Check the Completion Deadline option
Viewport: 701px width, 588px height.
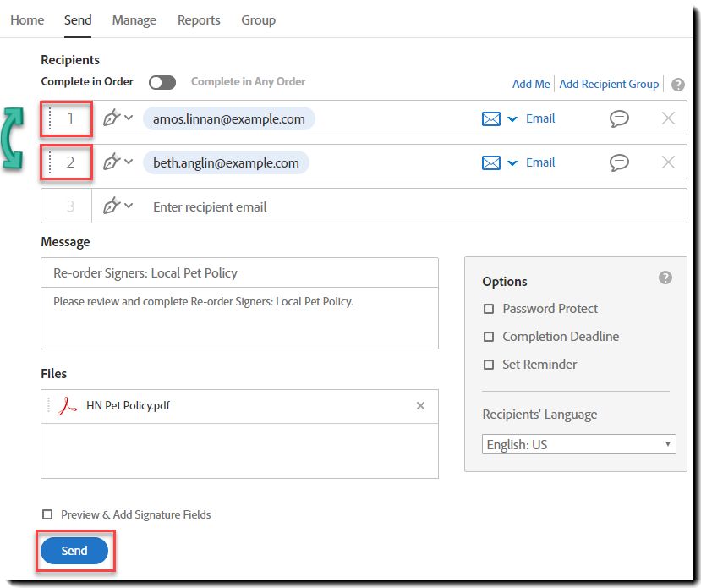pyautogui.click(x=489, y=337)
